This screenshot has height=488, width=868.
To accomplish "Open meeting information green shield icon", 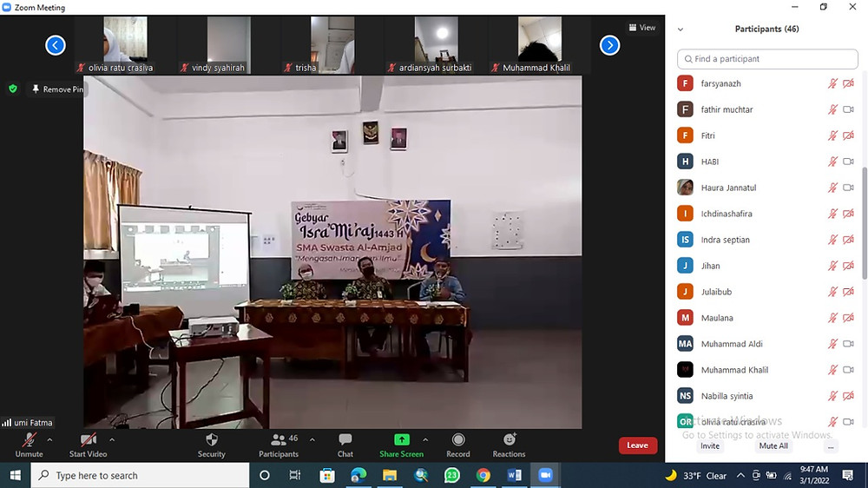I will 13,89.
